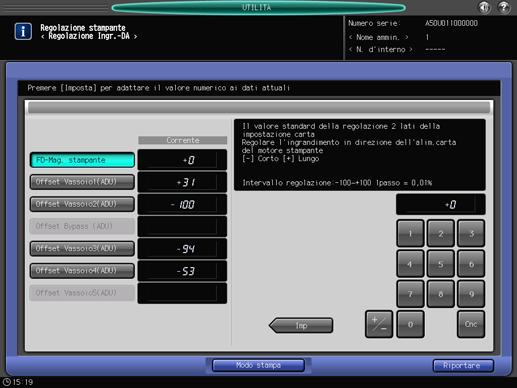Click the speaker sound icon
This screenshot has width=517, height=388.
click(x=484, y=7)
